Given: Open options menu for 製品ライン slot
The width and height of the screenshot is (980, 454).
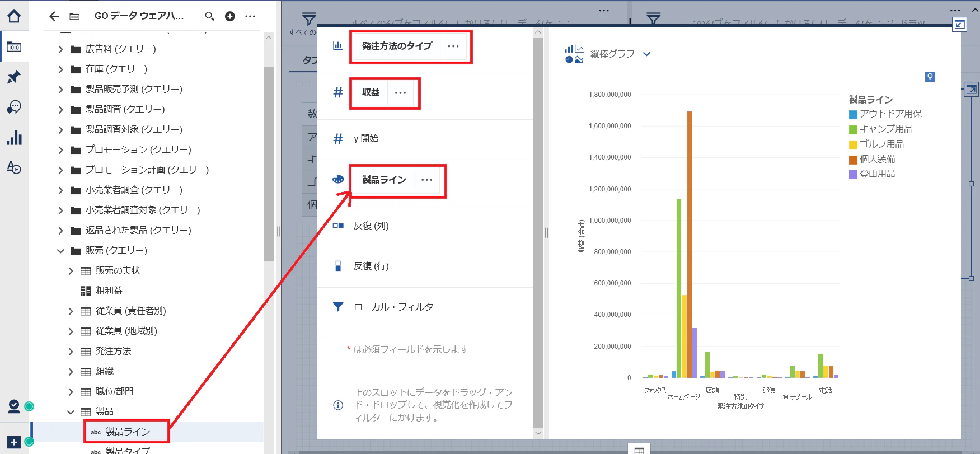Looking at the screenshot, I should pos(427,180).
